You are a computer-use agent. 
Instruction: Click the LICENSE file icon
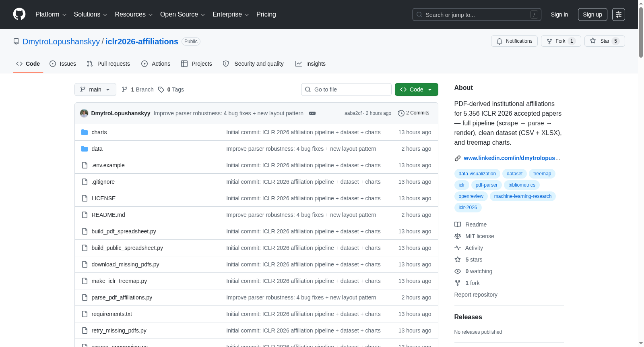pos(85,198)
